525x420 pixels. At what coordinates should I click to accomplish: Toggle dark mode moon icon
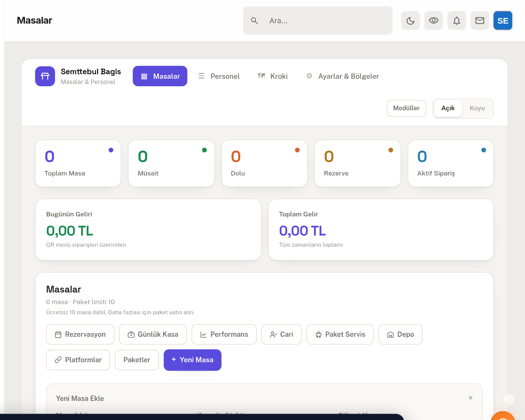click(410, 21)
